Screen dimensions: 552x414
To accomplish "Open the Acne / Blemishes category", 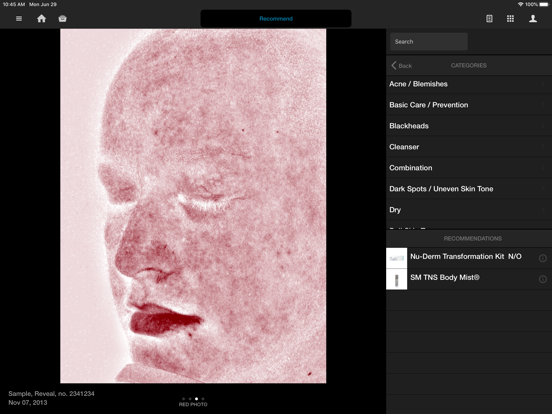I will click(x=469, y=84).
